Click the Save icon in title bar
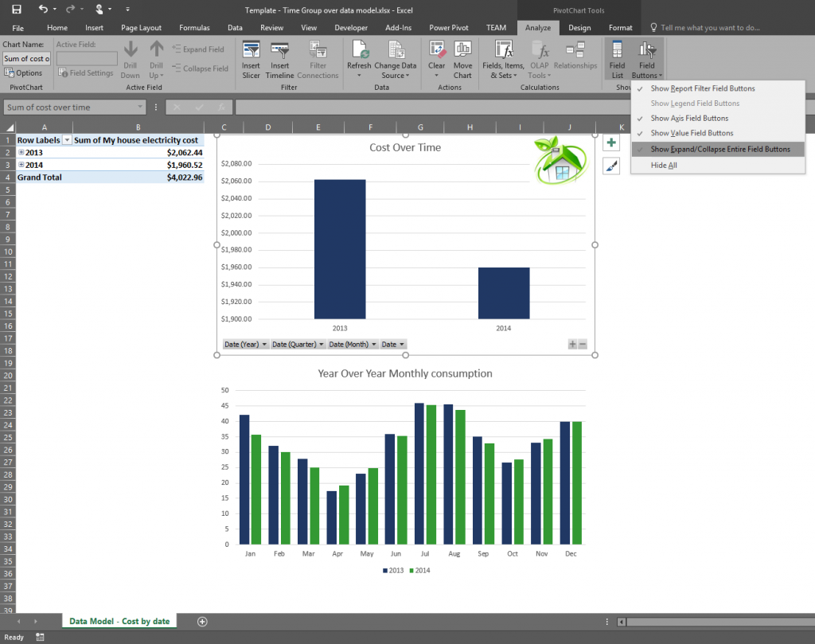 (17, 10)
